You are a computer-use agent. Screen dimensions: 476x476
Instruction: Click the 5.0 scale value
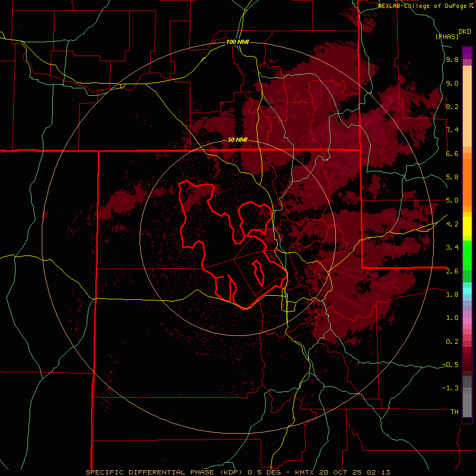pos(452,200)
